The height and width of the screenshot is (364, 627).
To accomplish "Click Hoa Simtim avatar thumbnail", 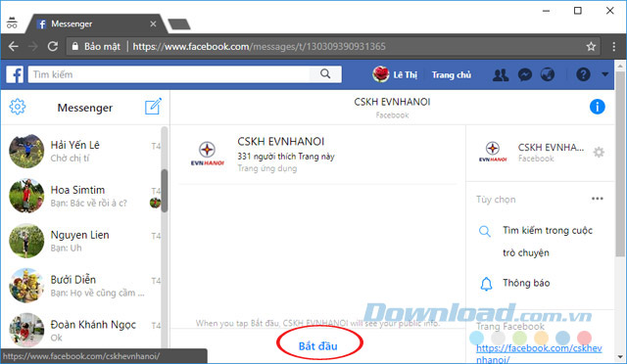I will (x=26, y=196).
